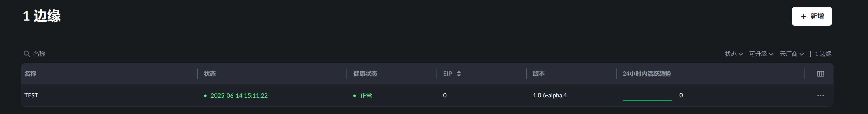This screenshot has height=114, width=868.
Task: Expand the 可升级 filter dropdown
Action: (x=761, y=54)
